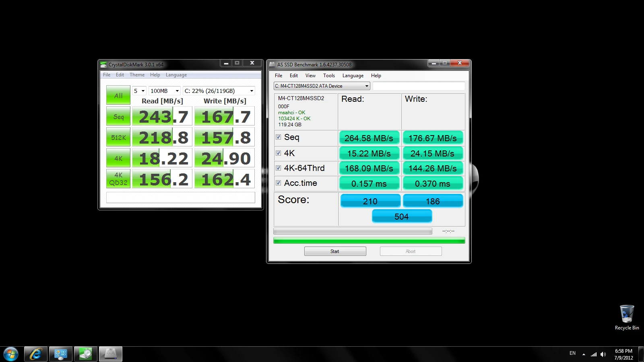Open the C: 22% drive selection dropdown
Screen dimensions: 644x362
tap(219, 91)
